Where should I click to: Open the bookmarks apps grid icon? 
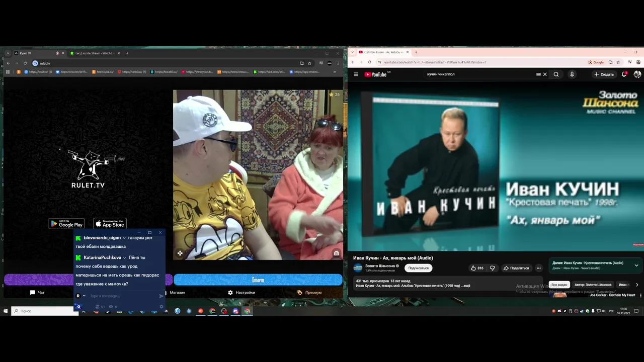(8, 72)
